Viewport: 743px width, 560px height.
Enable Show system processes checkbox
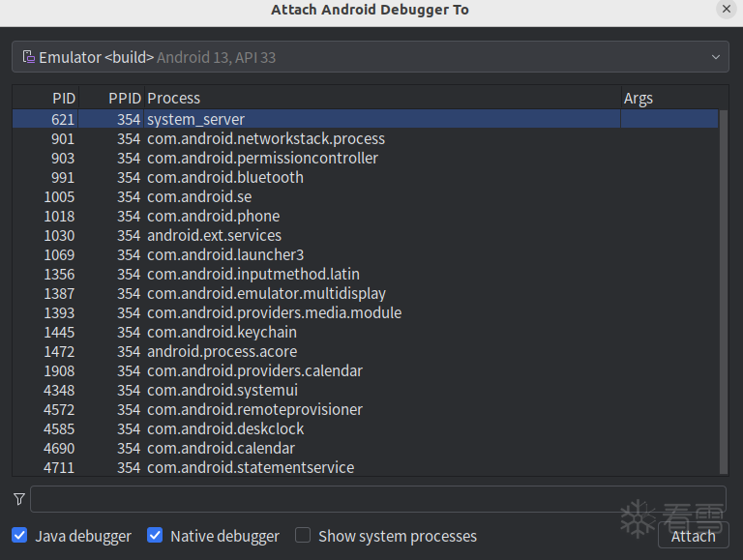[303, 536]
